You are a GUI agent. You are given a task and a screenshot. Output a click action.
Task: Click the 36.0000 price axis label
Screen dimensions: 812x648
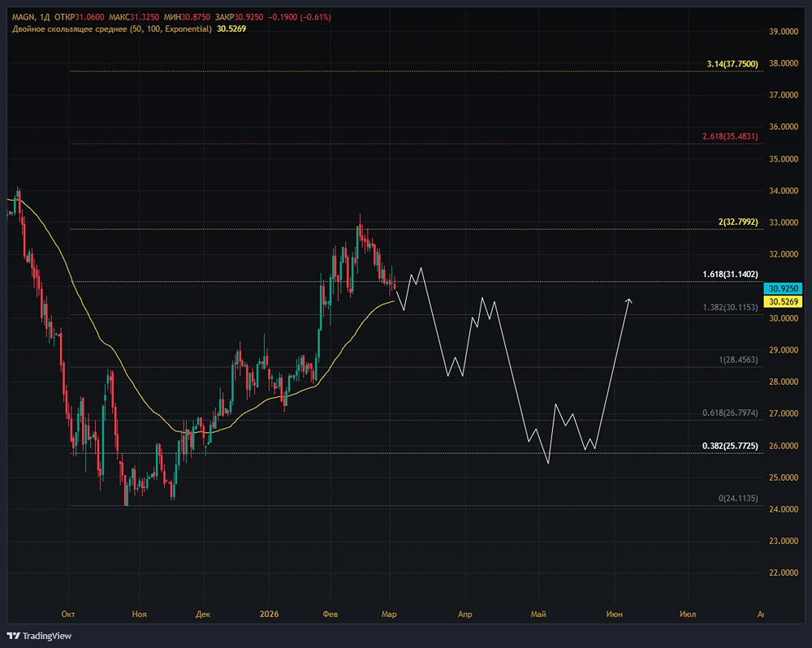784,127
